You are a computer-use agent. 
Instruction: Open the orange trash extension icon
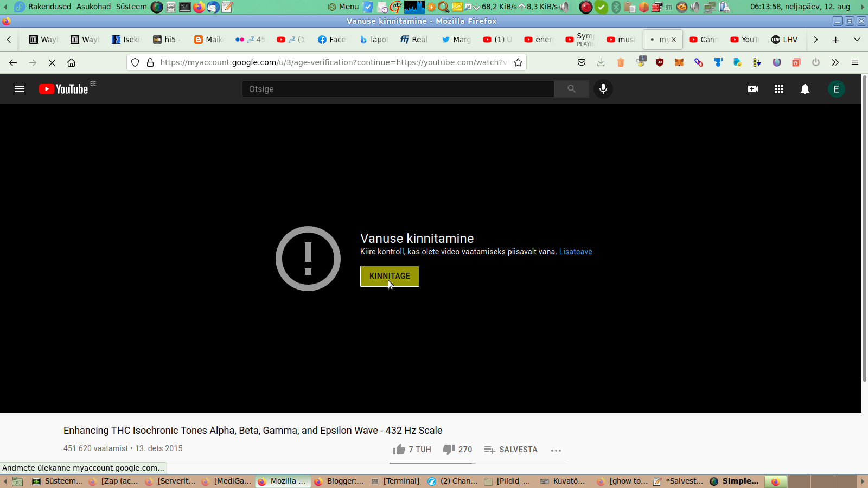coord(621,62)
